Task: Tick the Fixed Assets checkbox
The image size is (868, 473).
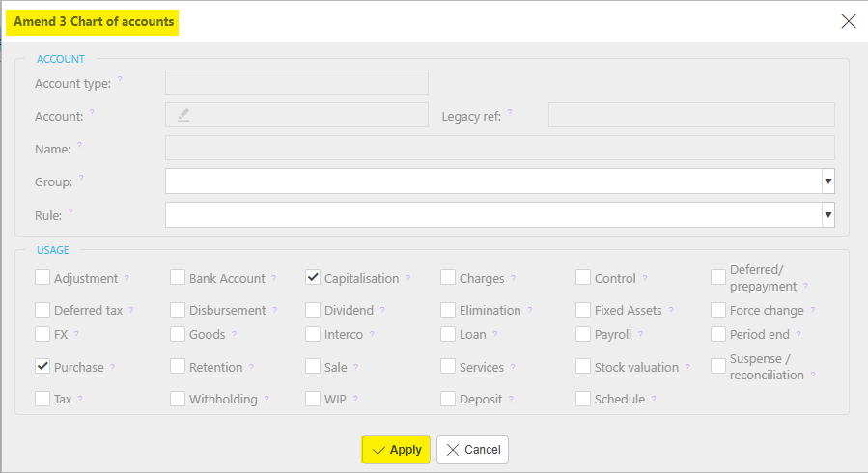Action: [583, 309]
